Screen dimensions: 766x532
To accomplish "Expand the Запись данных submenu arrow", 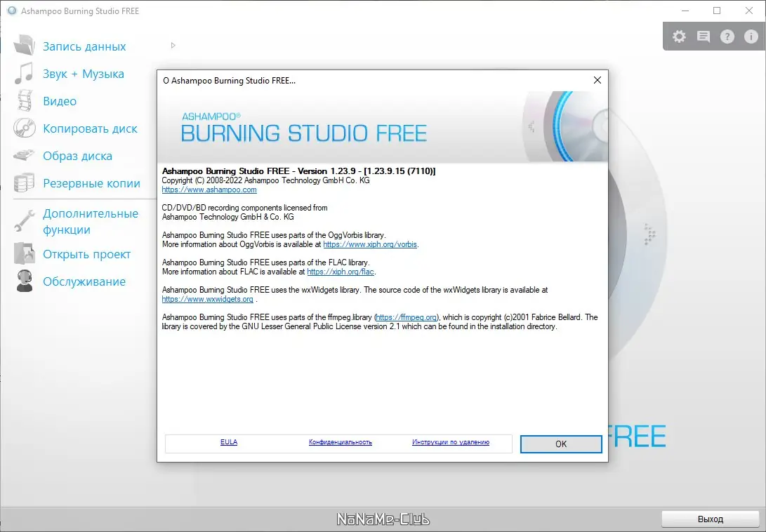I will tap(173, 46).
